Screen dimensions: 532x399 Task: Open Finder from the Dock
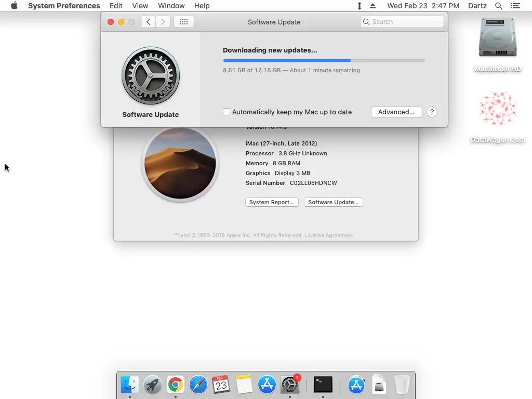pyautogui.click(x=129, y=384)
